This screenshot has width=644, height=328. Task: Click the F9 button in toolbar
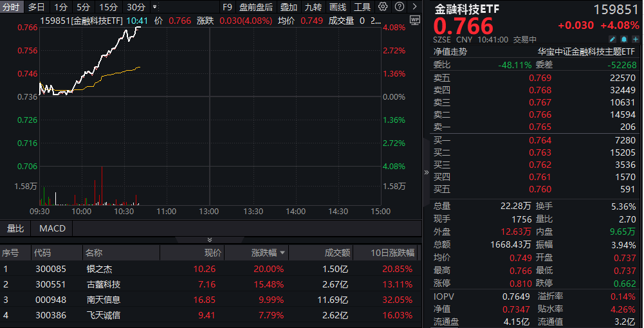227,7
